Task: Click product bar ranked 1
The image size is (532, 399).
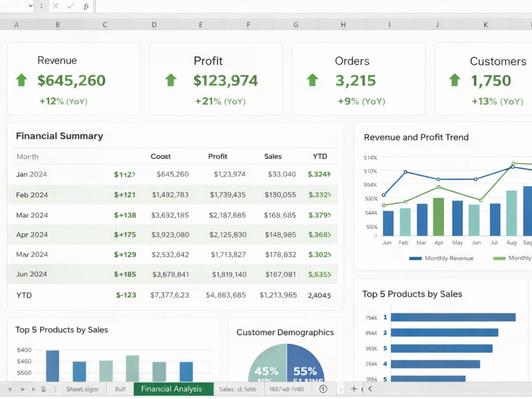Action: coord(453,317)
